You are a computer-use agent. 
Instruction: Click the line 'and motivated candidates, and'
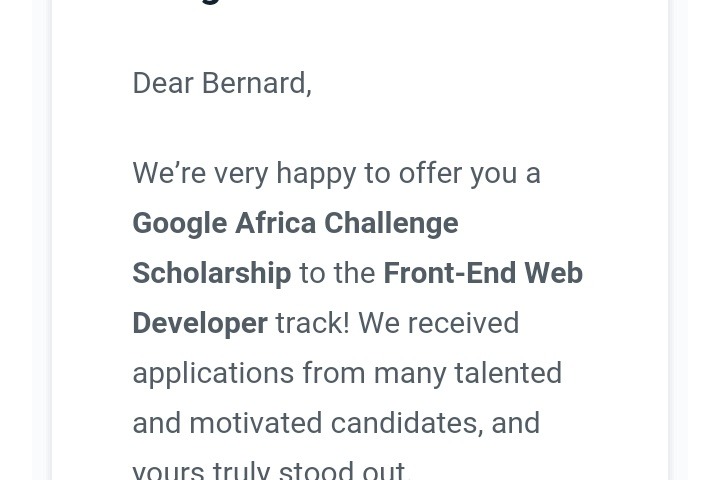point(336,423)
